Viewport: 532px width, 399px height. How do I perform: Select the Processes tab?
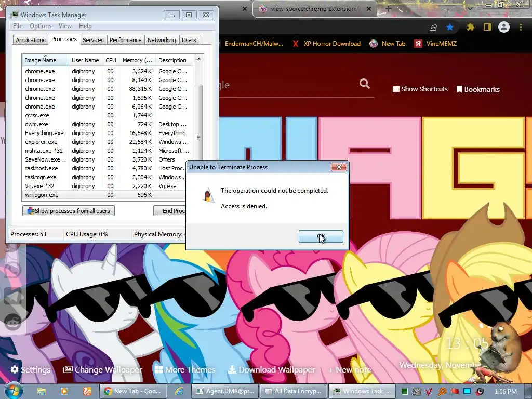click(64, 39)
